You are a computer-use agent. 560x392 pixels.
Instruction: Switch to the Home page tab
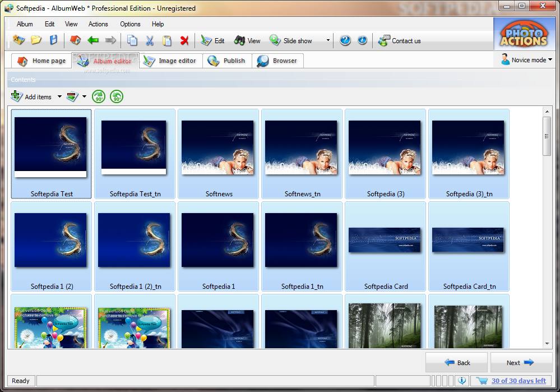coord(41,61)
